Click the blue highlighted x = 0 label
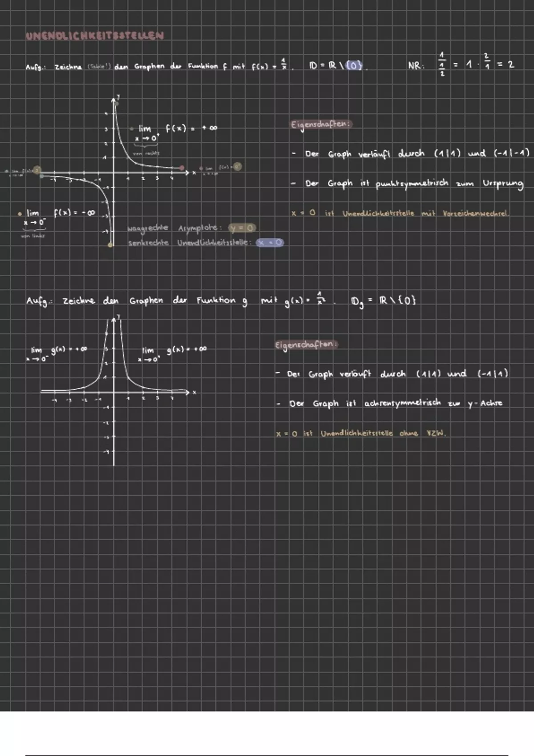The width and height of the screenshot is (534, 756). 270,243
